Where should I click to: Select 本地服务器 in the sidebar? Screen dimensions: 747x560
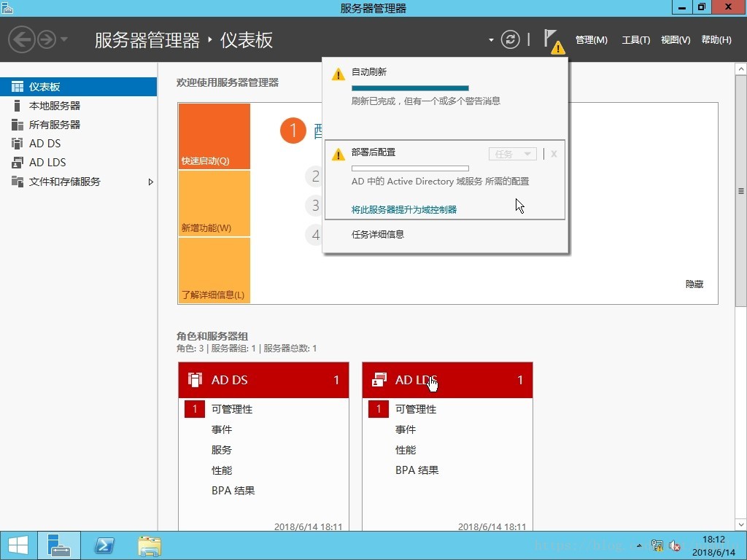[79, 106]
